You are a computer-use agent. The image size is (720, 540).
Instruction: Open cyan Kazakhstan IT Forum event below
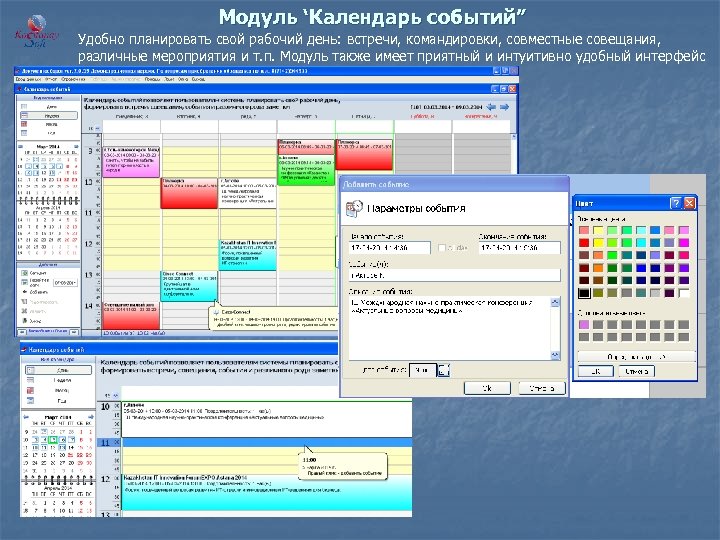pyautogui.click(x=267, y=492)
